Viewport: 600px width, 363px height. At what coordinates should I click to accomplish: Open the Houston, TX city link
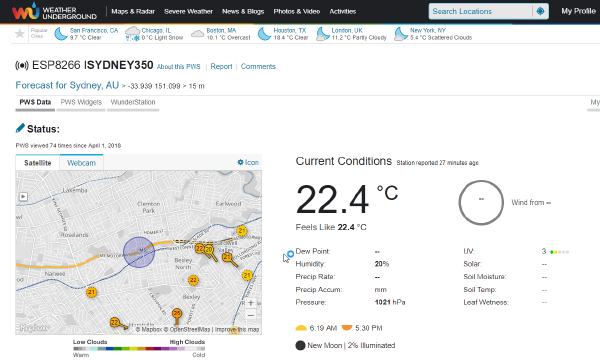(x=290, y=30)
